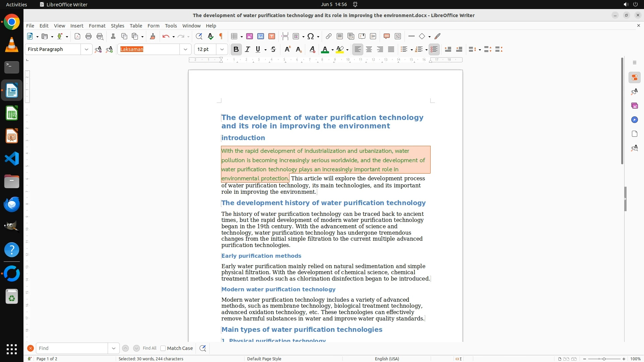Click inside the Find text field
Screen dimensions: 644x362
pyautogui.click(x=72, y=348)
